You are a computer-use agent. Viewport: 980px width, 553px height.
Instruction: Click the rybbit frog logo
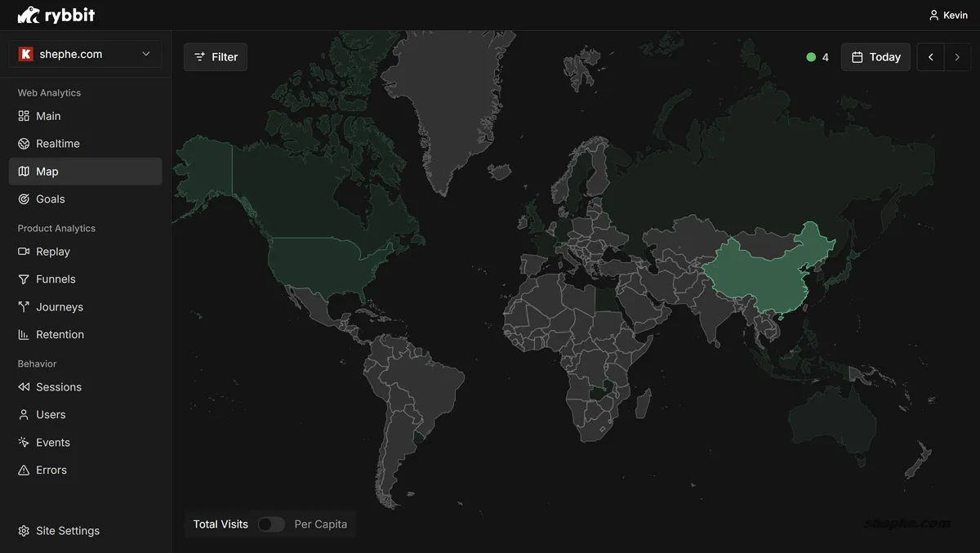[29, 15]
